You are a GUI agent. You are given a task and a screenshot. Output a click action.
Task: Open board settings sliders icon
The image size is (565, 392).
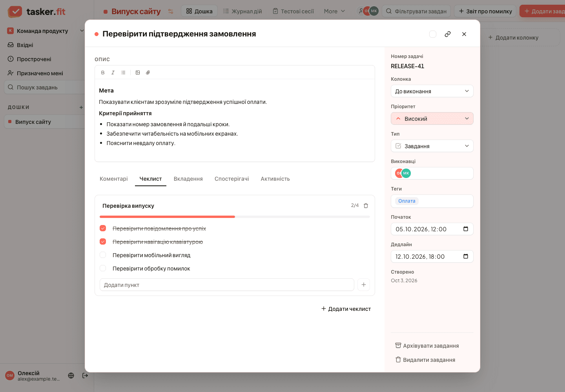pyautogui.click(x=171, y=11)
